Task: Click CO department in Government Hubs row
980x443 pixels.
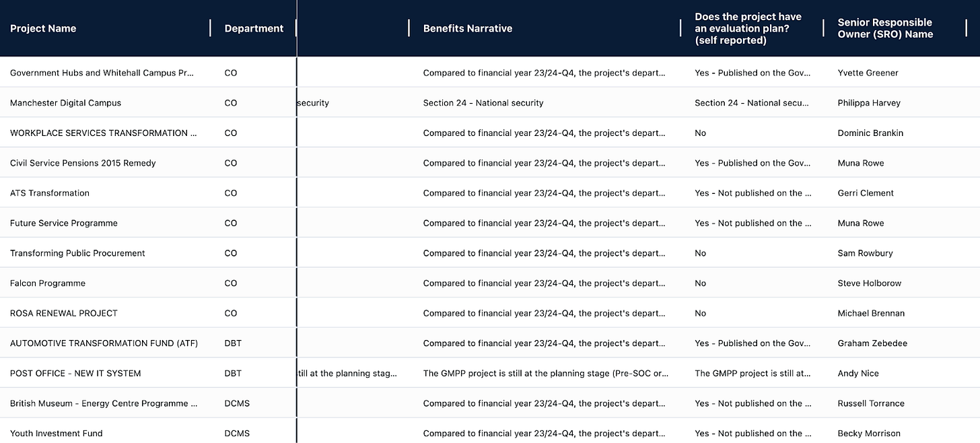Action: point(231,73)
